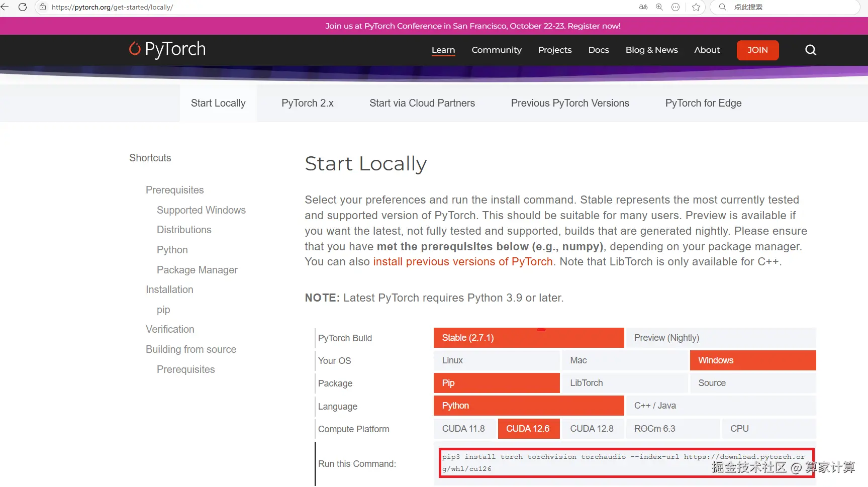Image resolution: width=868 pixels, height=487 pixels.
Task: Click the JOIN button
Action: [x=757, y=50]
